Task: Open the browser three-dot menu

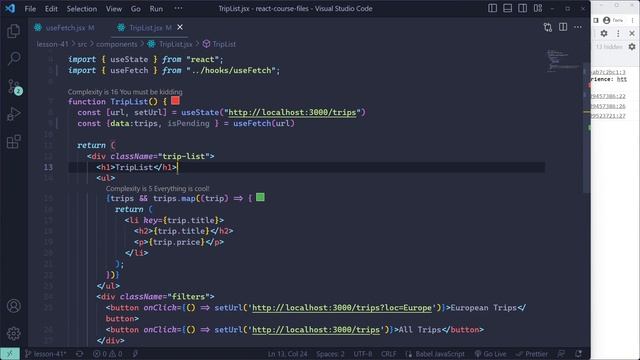Action: coord(632,20)
